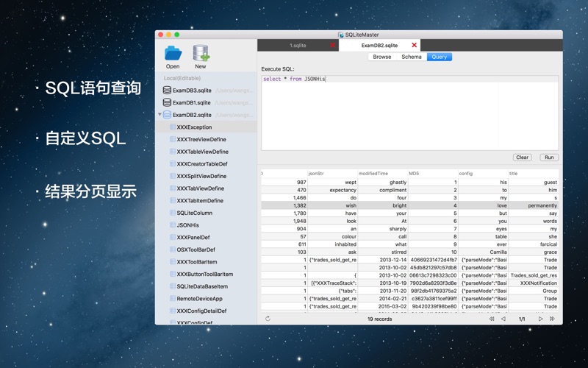Switch to the ExamDB2.sqlite tab
Viewport: 588px width, 368px height.
379,46
